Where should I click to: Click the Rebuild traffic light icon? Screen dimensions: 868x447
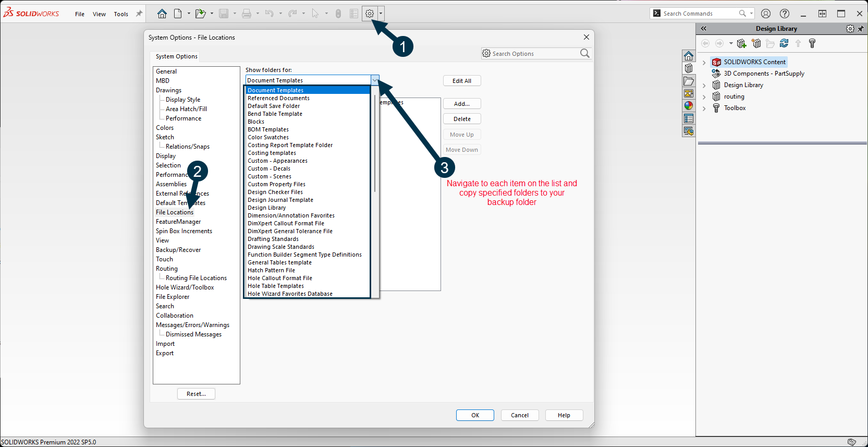coord(338,14)
